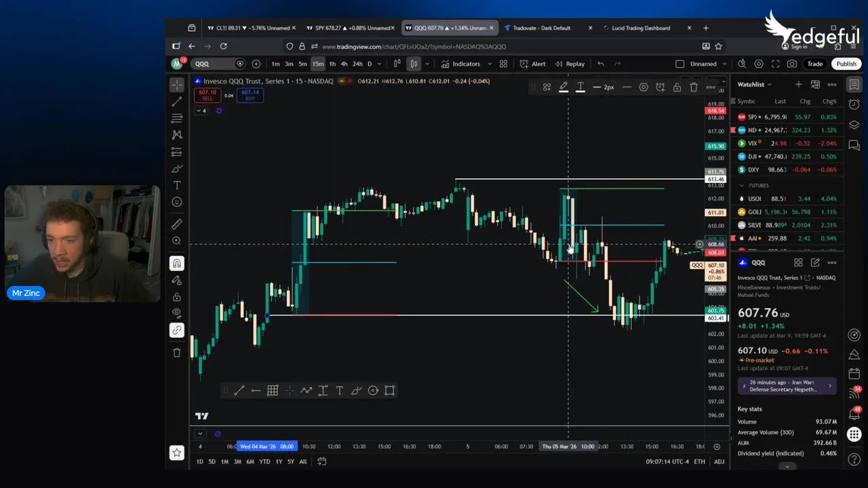Open the favorites star at sidebar bottom

coord(176,452)
